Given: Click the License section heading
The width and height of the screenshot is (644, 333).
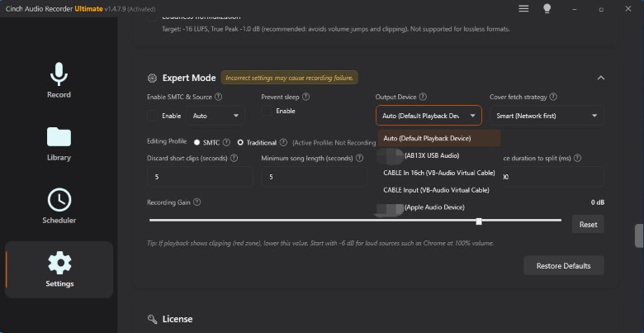Looking at the screenshot, I should pyautogui.click(x=178, y=319).
